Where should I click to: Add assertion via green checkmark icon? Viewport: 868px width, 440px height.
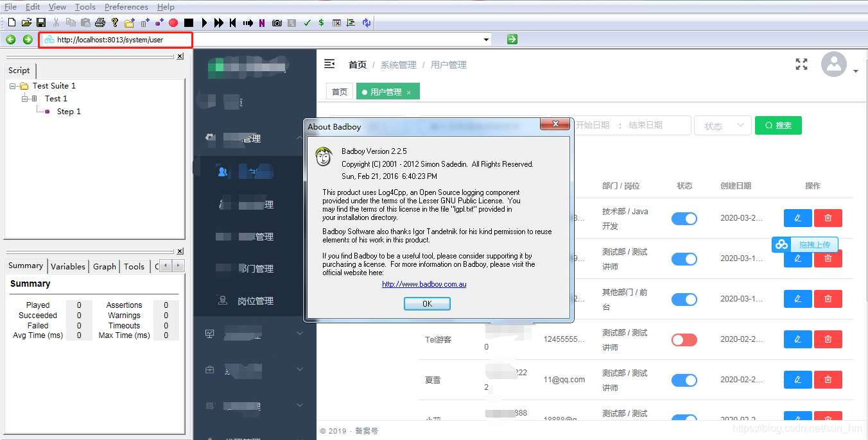pos(307,22)
